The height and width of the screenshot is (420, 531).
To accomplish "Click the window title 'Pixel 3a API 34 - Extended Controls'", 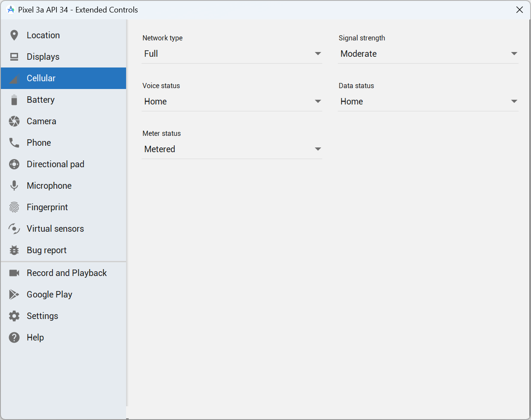I will pyautogui.click(x=78, y=9).
